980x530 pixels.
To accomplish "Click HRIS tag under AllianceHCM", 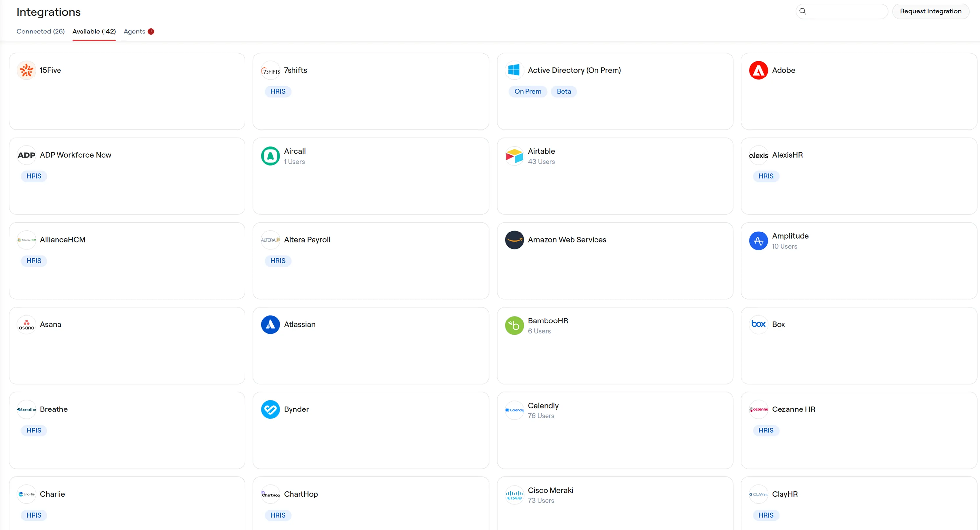I will point(34,261).
